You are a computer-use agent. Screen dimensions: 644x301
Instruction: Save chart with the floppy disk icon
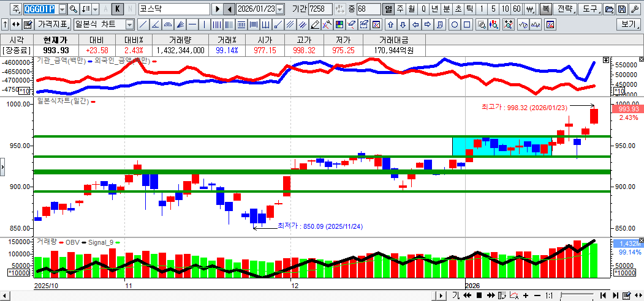(622, 9)
